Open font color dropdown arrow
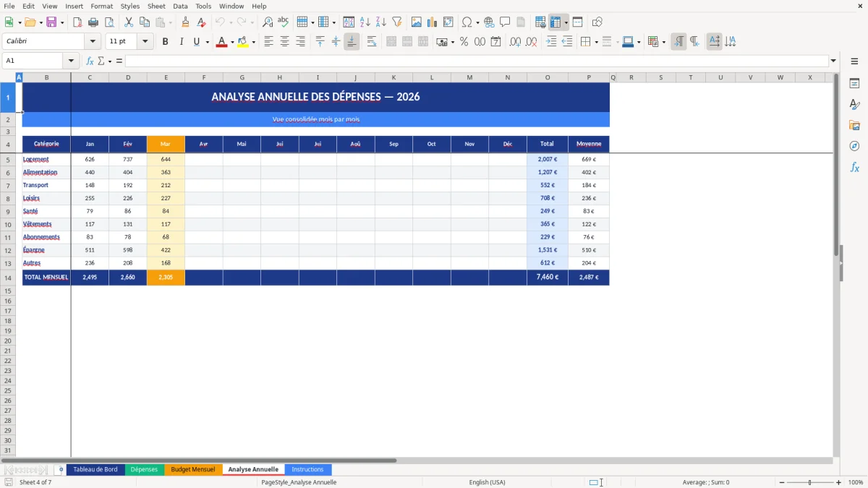 [x=232, y=42]
